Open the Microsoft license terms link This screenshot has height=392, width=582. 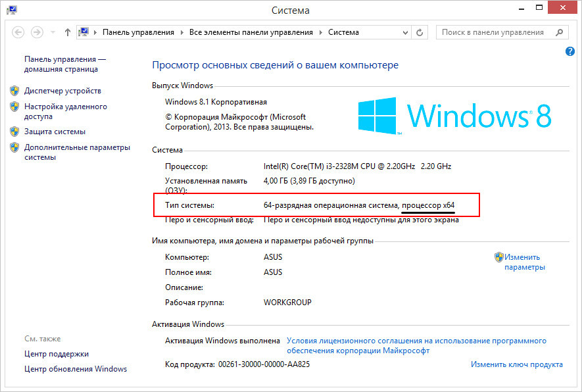pos(416,345)
